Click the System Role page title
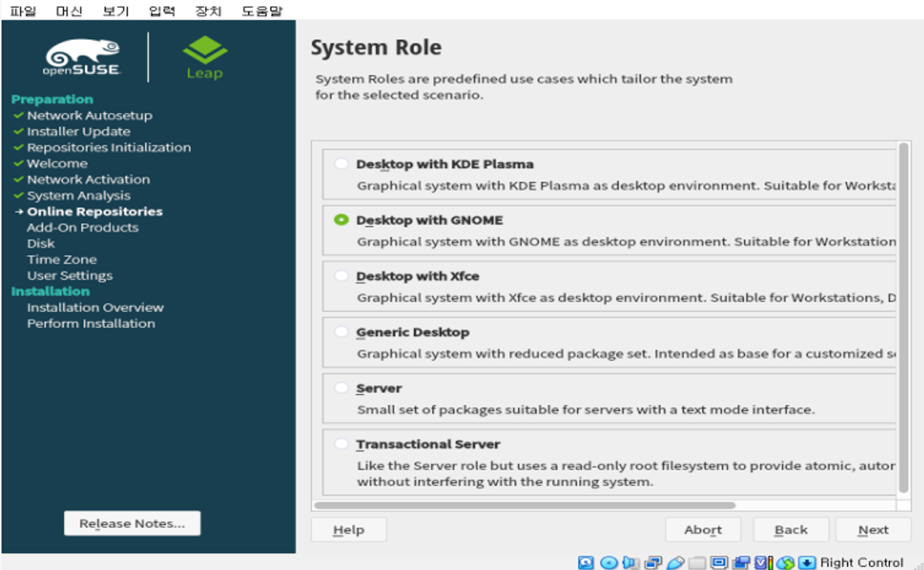 tap(376, 47)
